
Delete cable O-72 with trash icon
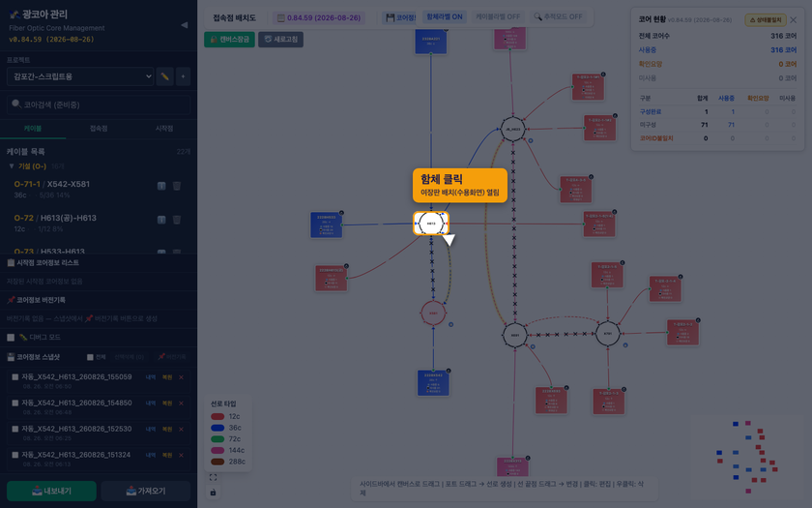click(x=177, y=220)
